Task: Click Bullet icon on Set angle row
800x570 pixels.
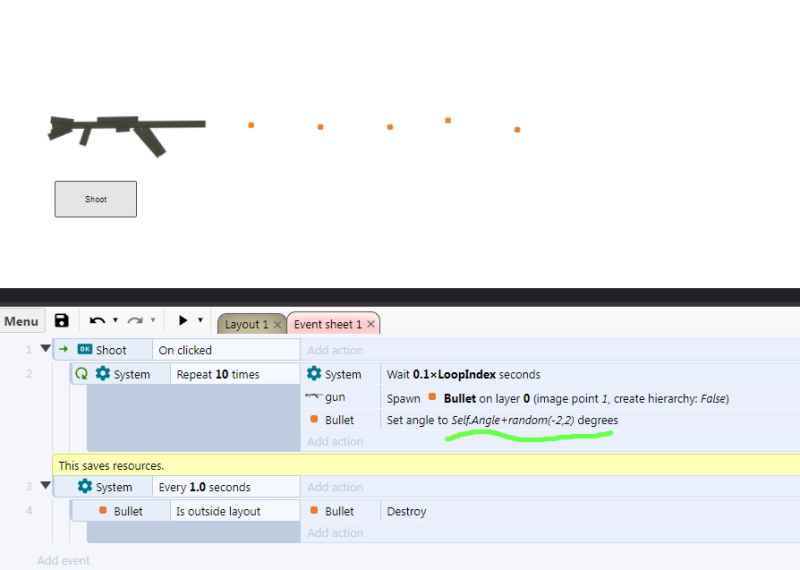Action: [x=314, y=419]
